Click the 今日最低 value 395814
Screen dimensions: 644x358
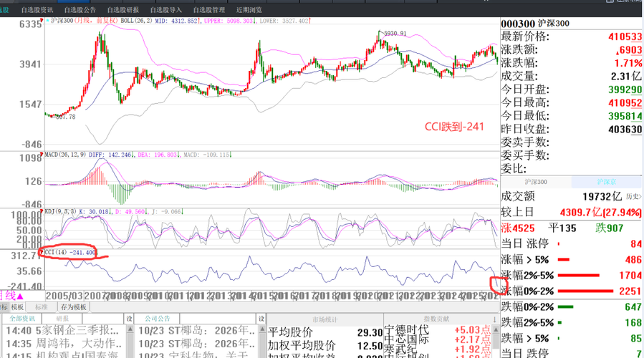click(625, 116)
